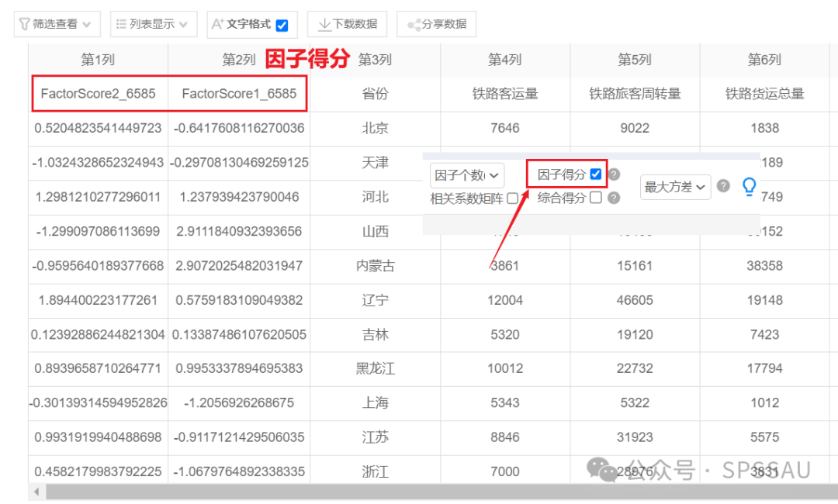The image size is (838, 504).
Task: Click the horizontal scrollbar left arrow
Action: [36, 492]
